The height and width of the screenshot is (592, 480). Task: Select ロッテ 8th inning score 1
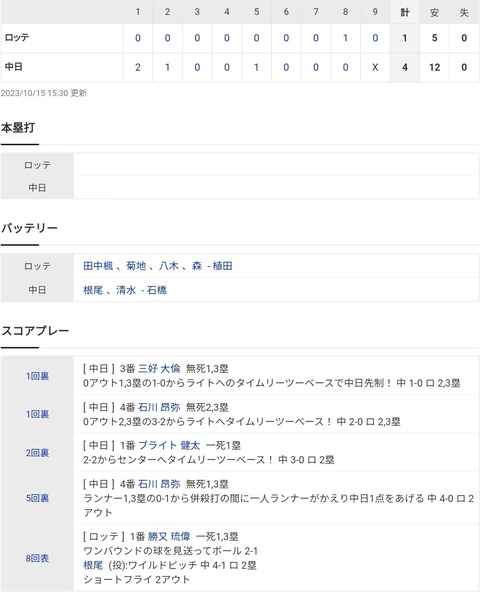[345, 38]
